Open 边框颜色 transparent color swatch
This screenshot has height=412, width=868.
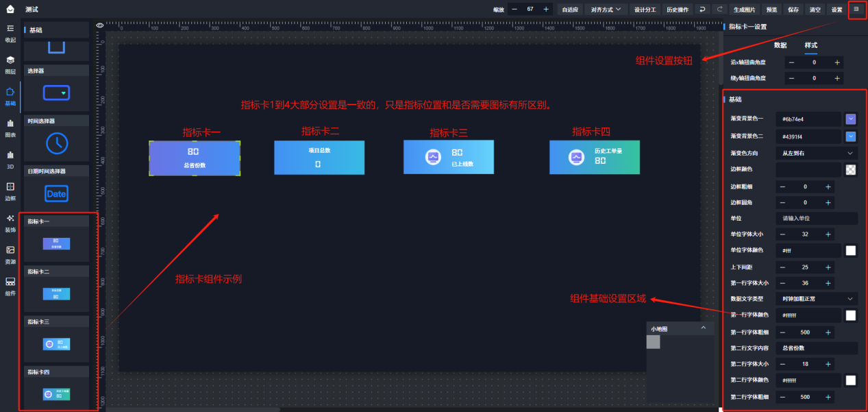tap(851, 170)
